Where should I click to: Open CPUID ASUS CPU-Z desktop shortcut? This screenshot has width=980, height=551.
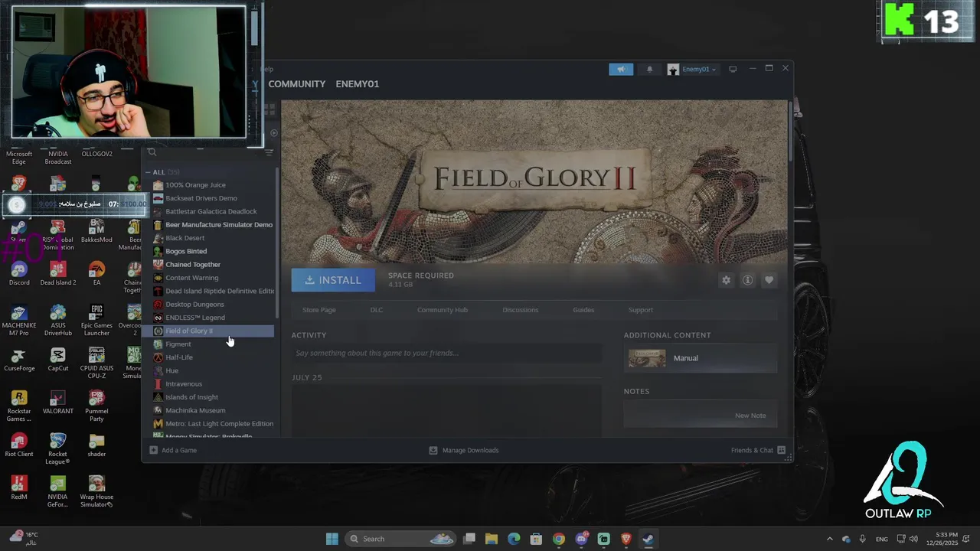[96, 363]
